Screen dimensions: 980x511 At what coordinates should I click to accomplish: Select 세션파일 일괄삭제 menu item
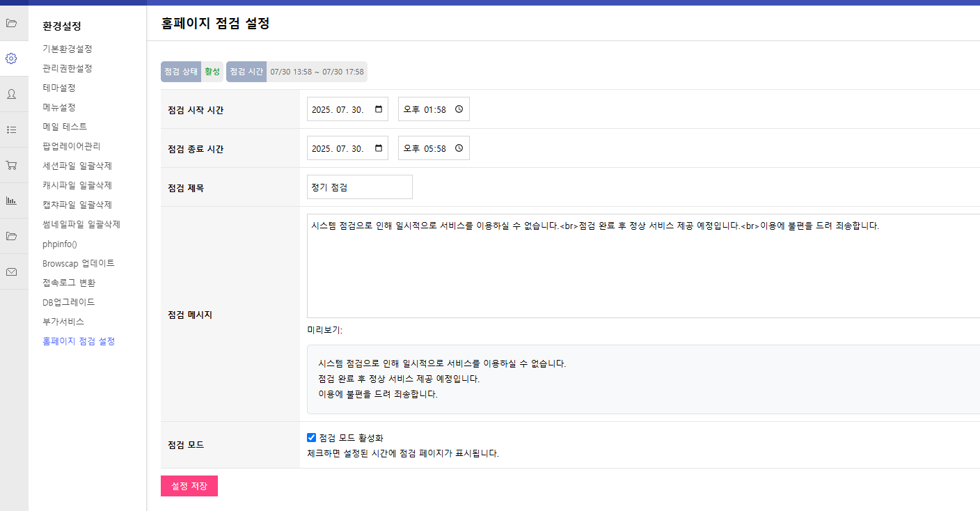click(77, 166)
